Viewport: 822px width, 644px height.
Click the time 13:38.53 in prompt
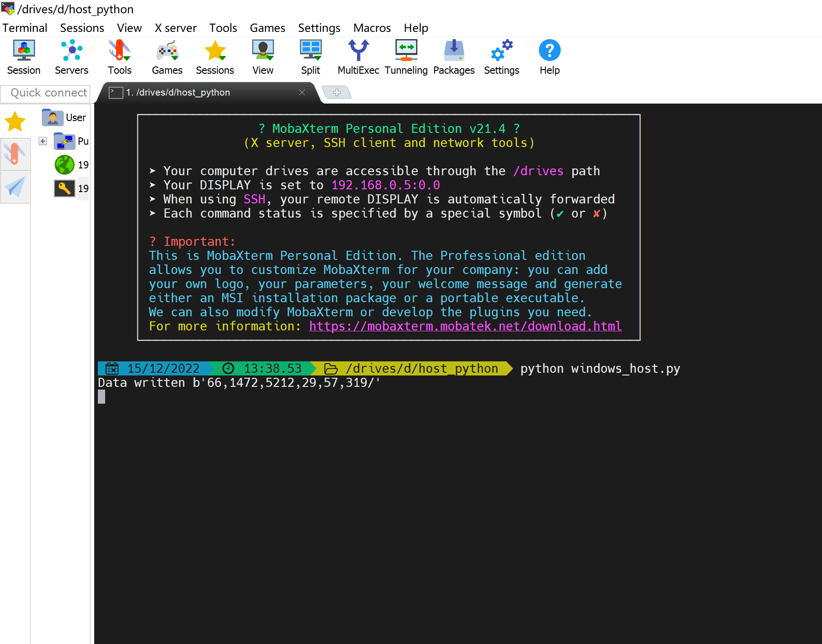(273, 369)
